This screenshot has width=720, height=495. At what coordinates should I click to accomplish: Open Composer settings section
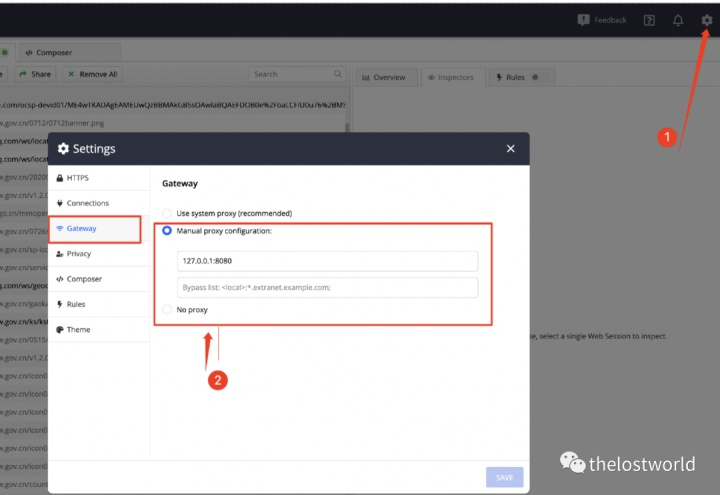tap(99, 279)
